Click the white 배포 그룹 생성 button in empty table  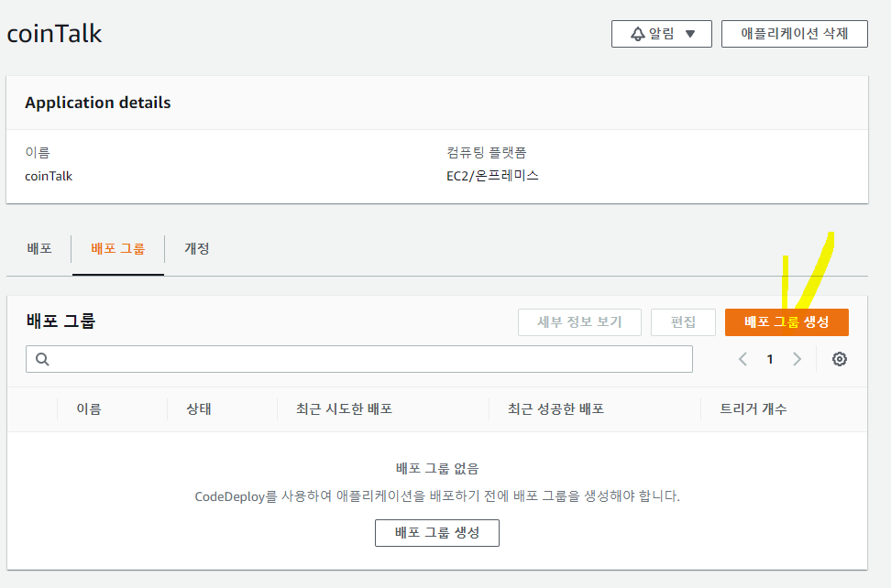[437, 533]
